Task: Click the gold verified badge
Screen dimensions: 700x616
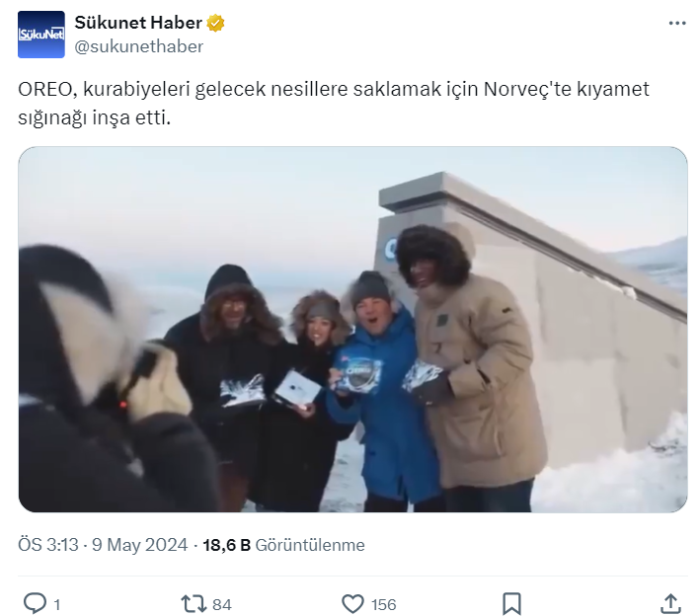Action: pyautogui.click(x=215, y=23)
